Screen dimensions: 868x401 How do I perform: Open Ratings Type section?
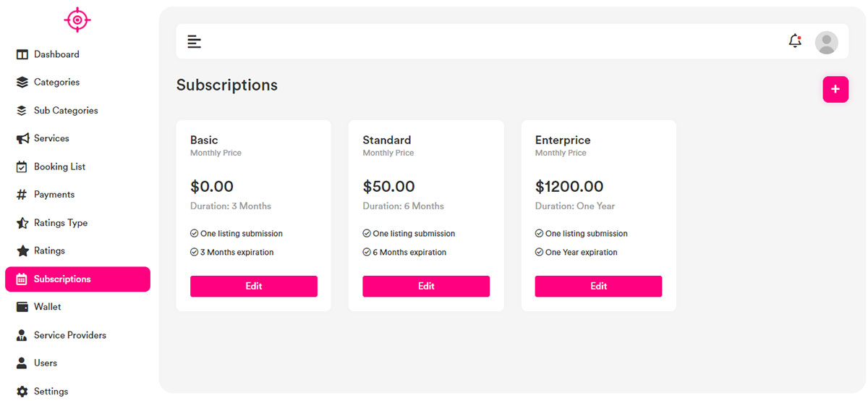pos(60,223)
